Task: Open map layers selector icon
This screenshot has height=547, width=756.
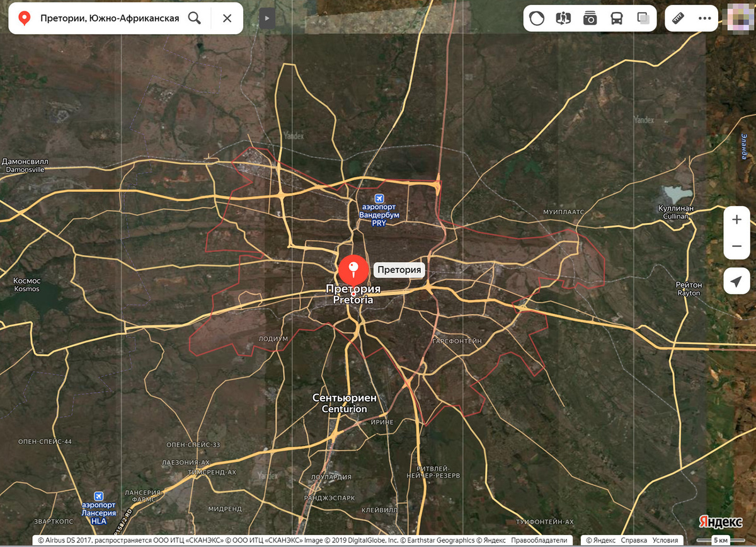Action: 643,18
